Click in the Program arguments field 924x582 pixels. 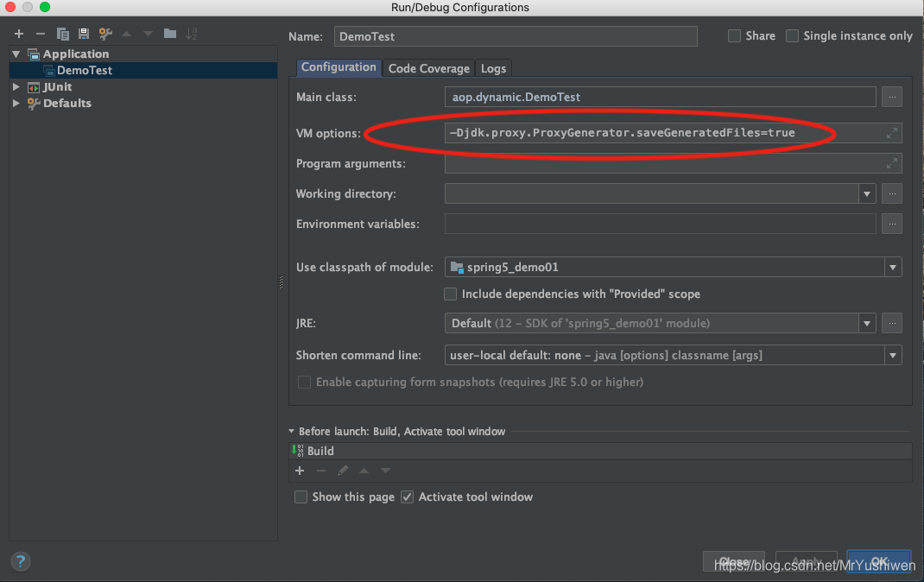pos(673,163)
